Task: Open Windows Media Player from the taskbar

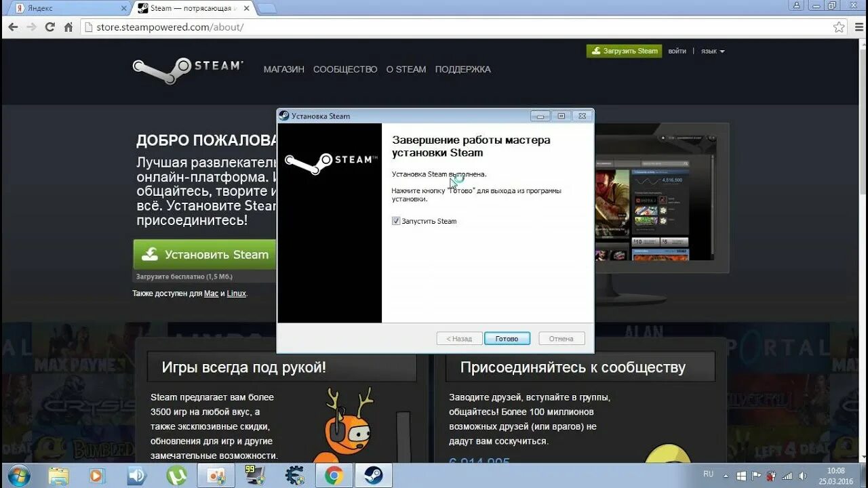Action: [x=98, y=476]
